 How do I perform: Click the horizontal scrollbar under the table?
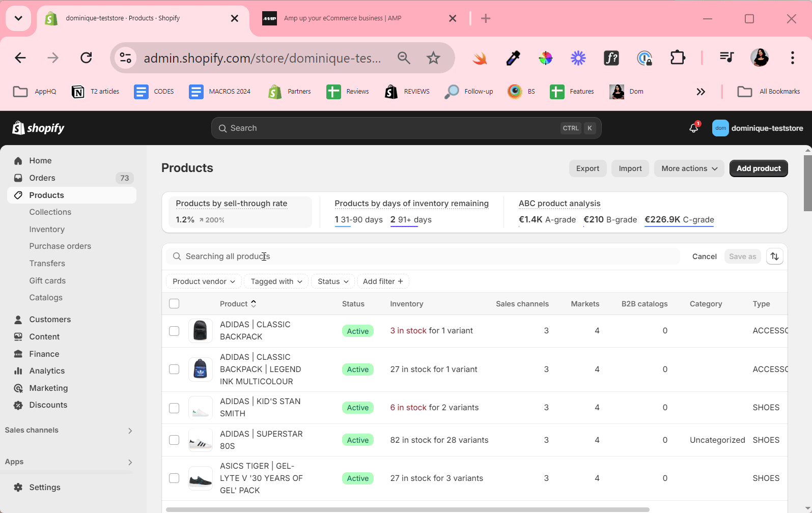(x=407, y=509)
